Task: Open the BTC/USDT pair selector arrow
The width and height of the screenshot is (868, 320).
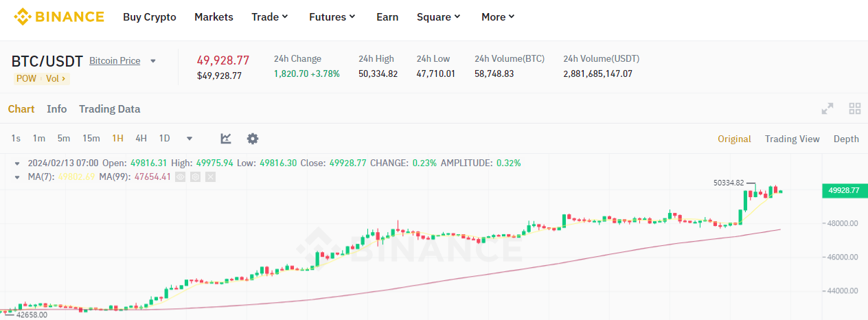Action: point(153,61)
